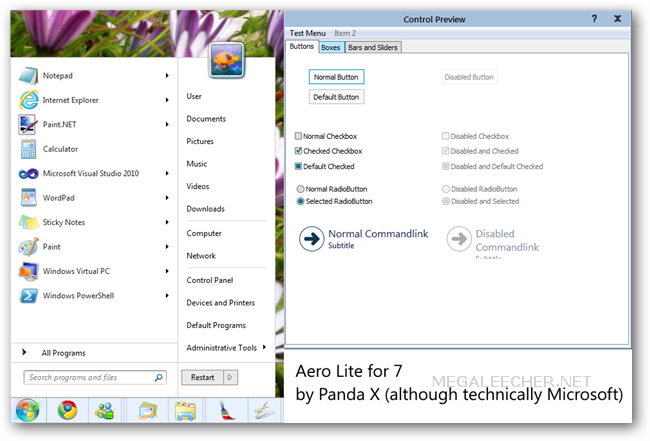Uncheck the Checked Checkbox
The image size is (650, 441).
click(298, 151)
